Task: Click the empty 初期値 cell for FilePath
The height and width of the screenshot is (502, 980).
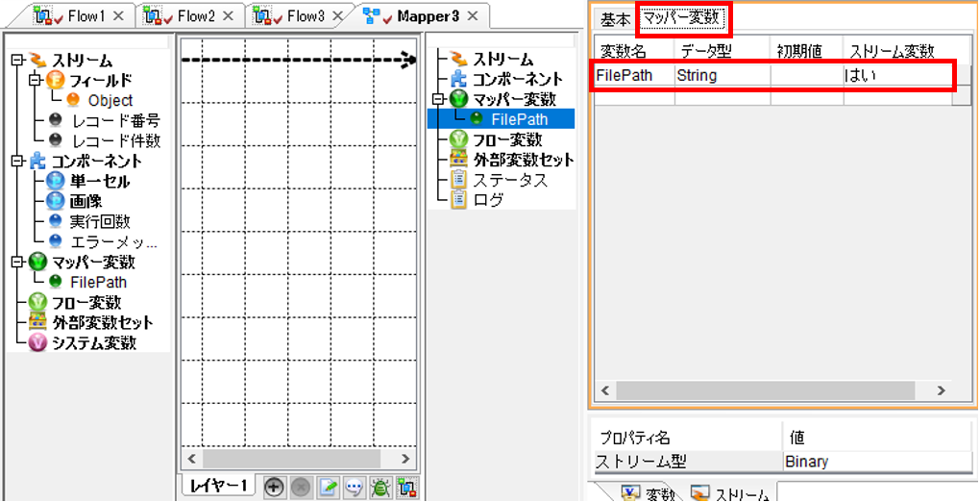Action: point(806,76)
